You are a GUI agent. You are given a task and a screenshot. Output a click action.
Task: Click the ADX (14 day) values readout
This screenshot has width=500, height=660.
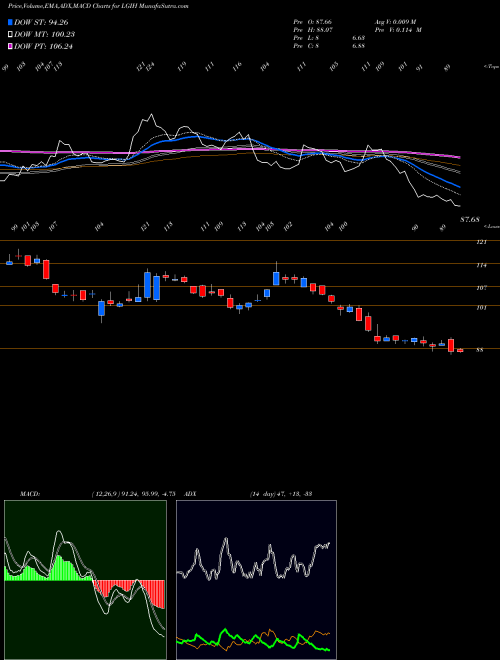coord(280,493)
